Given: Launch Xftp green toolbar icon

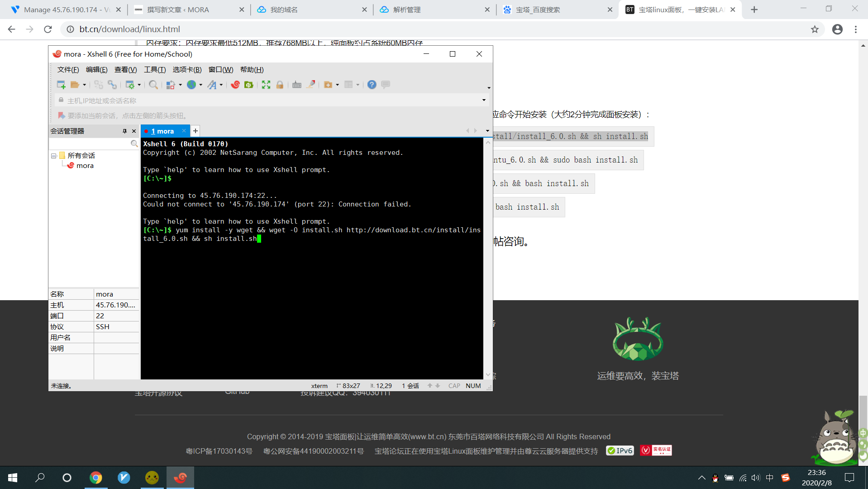Looking at the screenshot, I should pyautogui.click(x=248, y=85).
